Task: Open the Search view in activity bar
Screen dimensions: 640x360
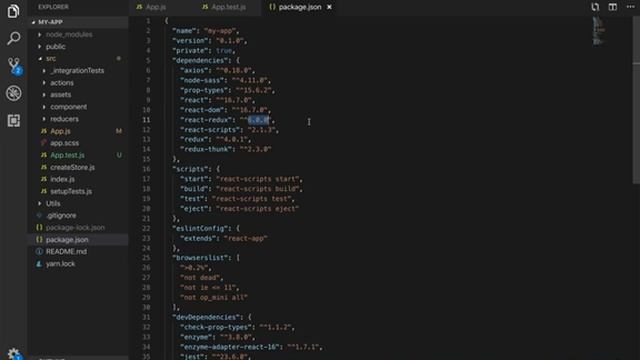Action: click(13, 38)
